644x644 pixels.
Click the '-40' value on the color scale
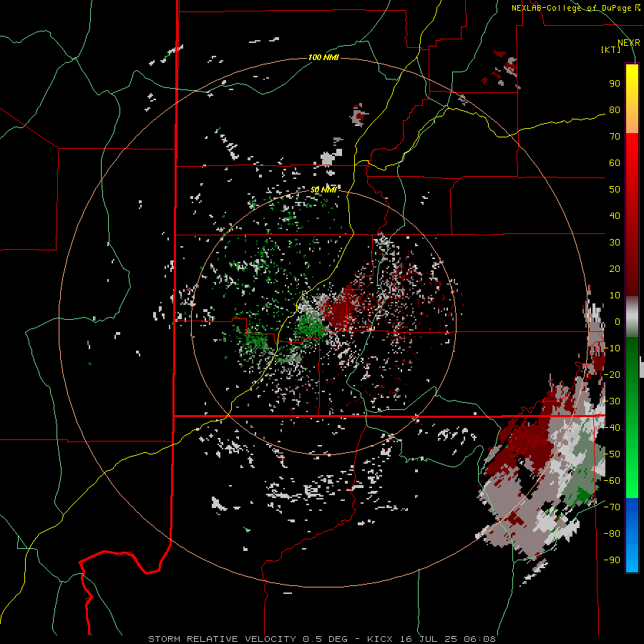pos(612,428)
